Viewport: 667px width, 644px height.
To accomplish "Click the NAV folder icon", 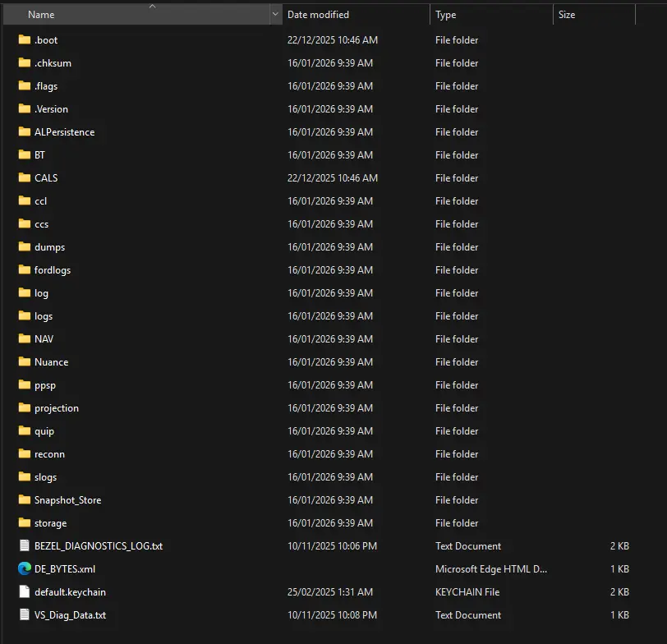I will [25, 338].
